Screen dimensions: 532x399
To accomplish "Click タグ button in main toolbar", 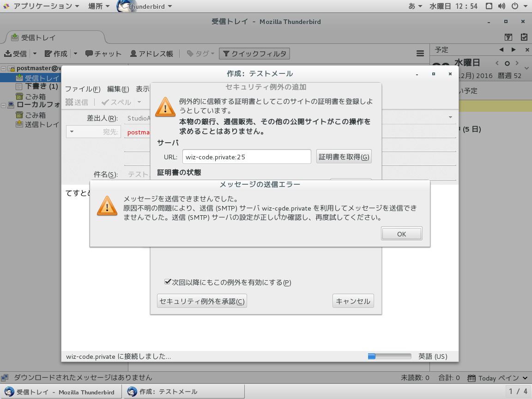I will tap(200, 54).
